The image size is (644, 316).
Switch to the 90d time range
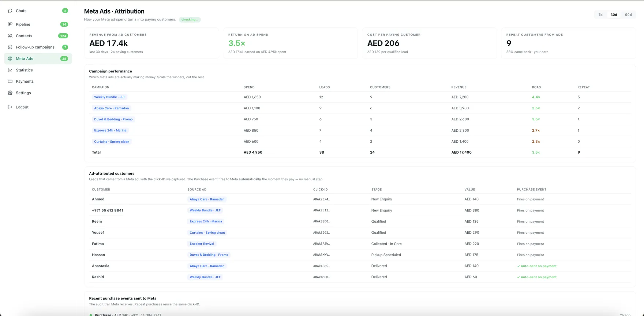click(628, 15)
